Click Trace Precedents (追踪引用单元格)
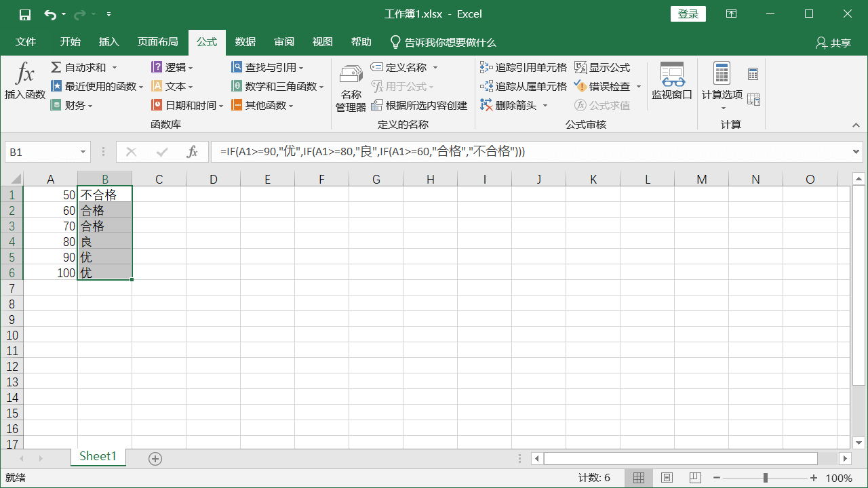This screenshot has height=488, width=868. tap(523, 68)
